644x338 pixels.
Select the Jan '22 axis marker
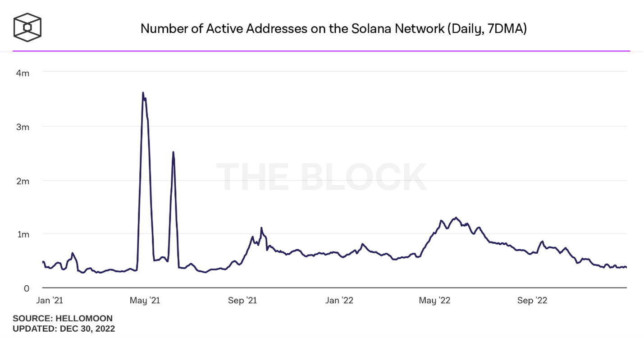[x=339, y=301]
